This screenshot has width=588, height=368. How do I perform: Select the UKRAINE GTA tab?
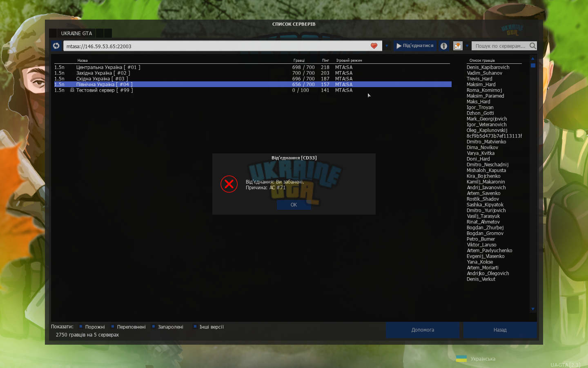point(77,33)
